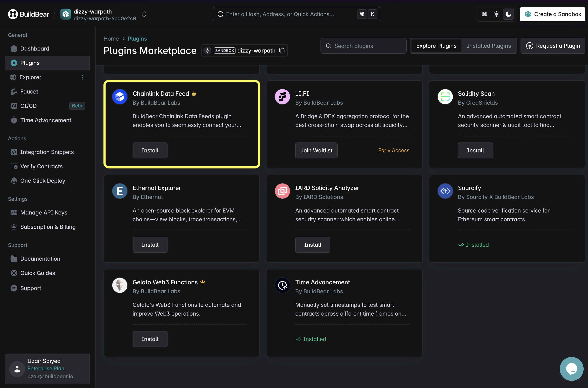Click the BuildBear logo
Screen dimensions: 588x388
click(x=28, y=14)
